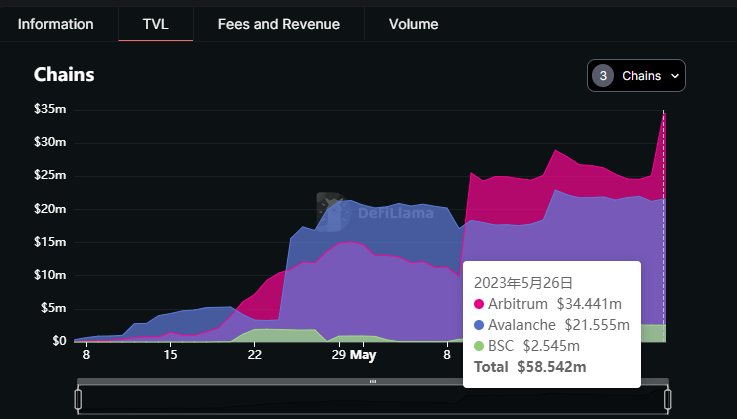Open the Fees and Revenue tab
The width and height of the screenshot is (737, 419).
pos(278,24)
